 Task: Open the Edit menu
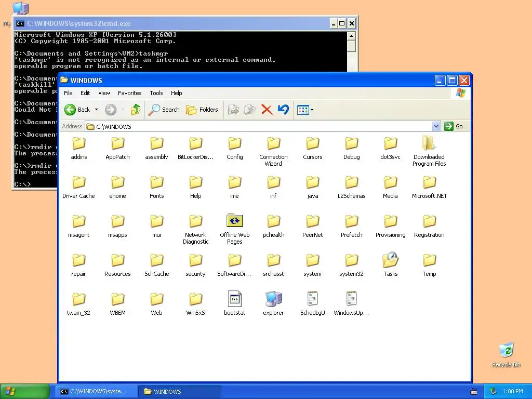[x=85, y=93]
